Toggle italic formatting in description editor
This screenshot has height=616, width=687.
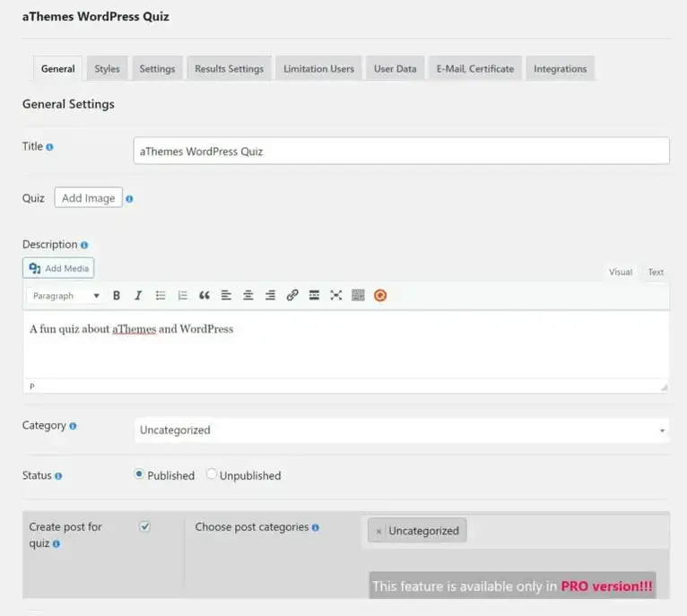point(138,296)
